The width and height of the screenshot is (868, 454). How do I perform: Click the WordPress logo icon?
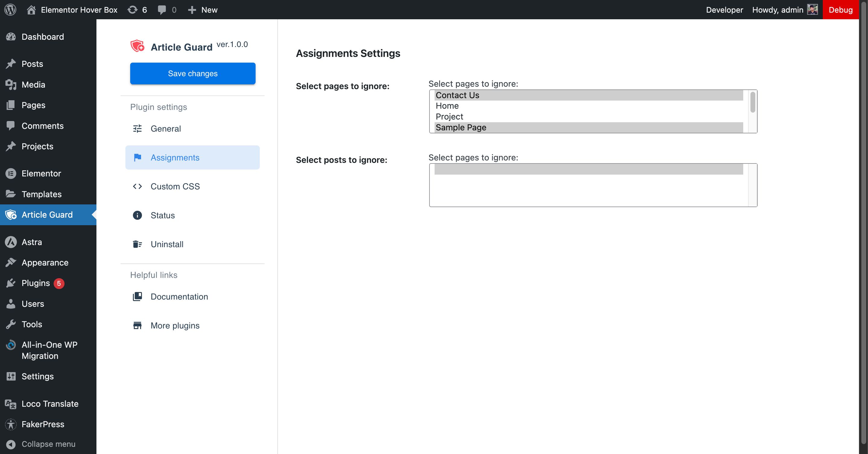click(x=10, y=9)
